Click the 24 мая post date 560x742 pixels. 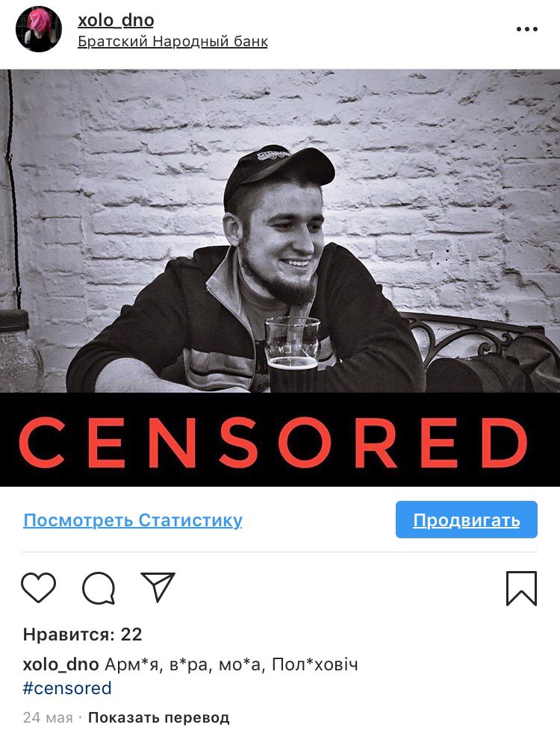tap(48, 718)
